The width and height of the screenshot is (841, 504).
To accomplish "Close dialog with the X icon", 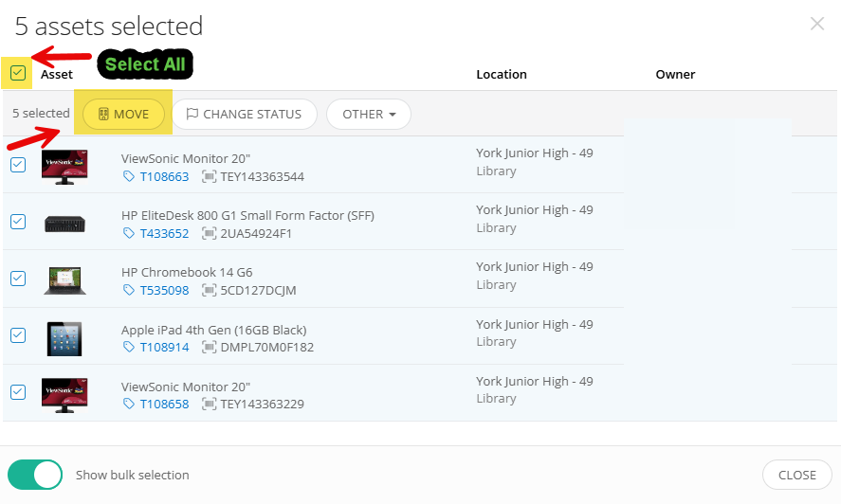I will click(817, 24).
